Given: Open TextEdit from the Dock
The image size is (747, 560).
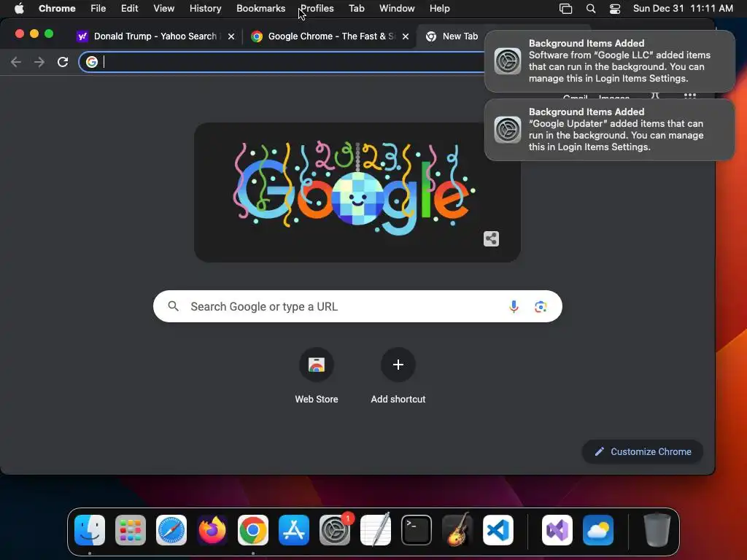Looking at the screenshot, I should click(x=376, y=530).
